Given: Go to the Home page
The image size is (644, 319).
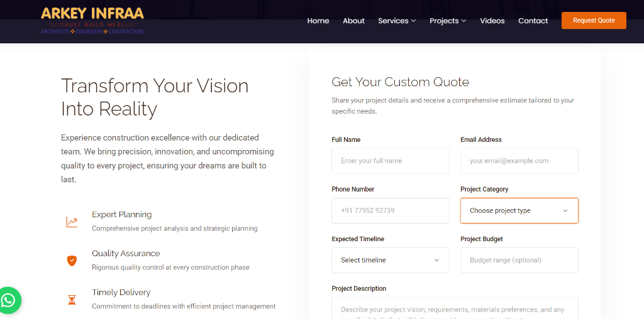Looking at the screenshot, I should click(x=318, y=21).
